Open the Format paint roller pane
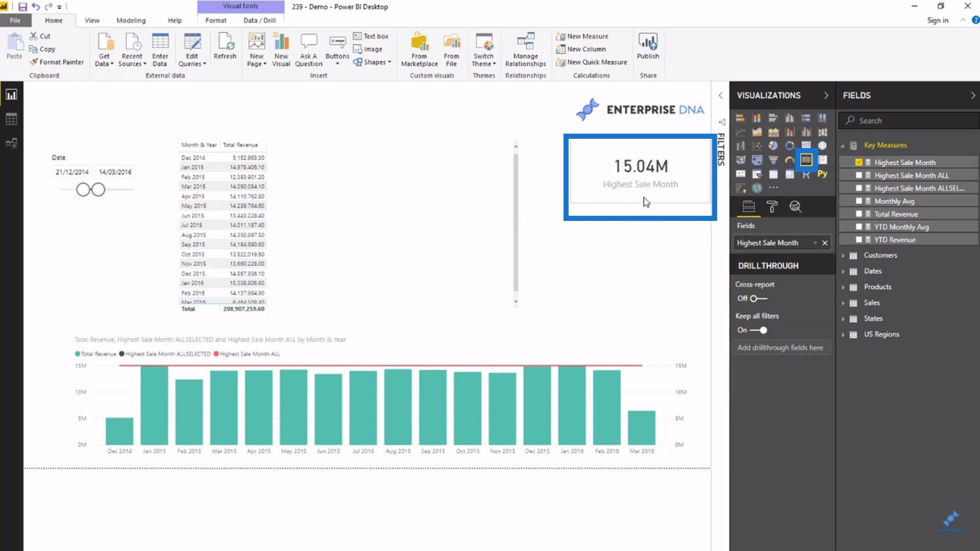Image resolution: width=980 pixels, height=551 pixels. click(772, 206)
